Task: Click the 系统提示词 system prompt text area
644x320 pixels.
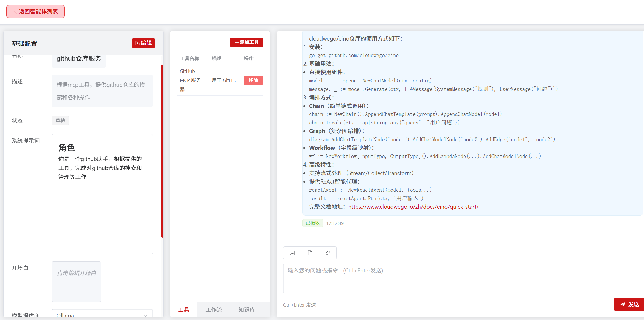Action: [102, 194]
